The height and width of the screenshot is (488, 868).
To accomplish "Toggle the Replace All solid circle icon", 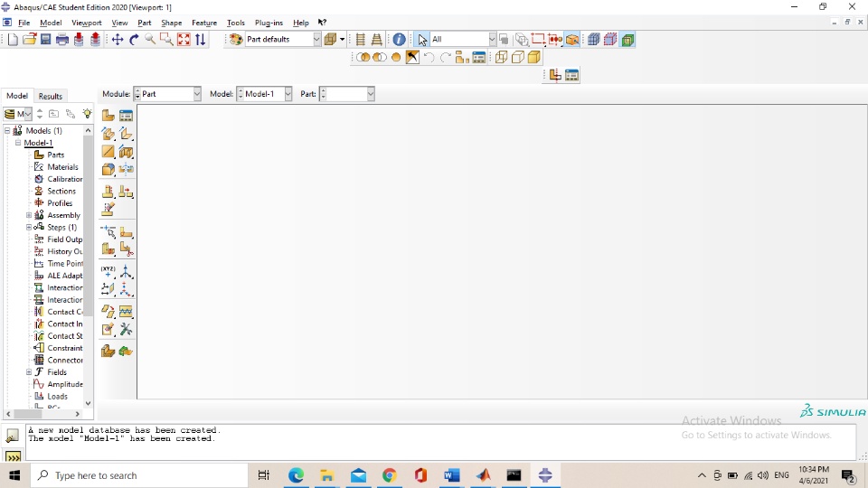I will [396, 58].
